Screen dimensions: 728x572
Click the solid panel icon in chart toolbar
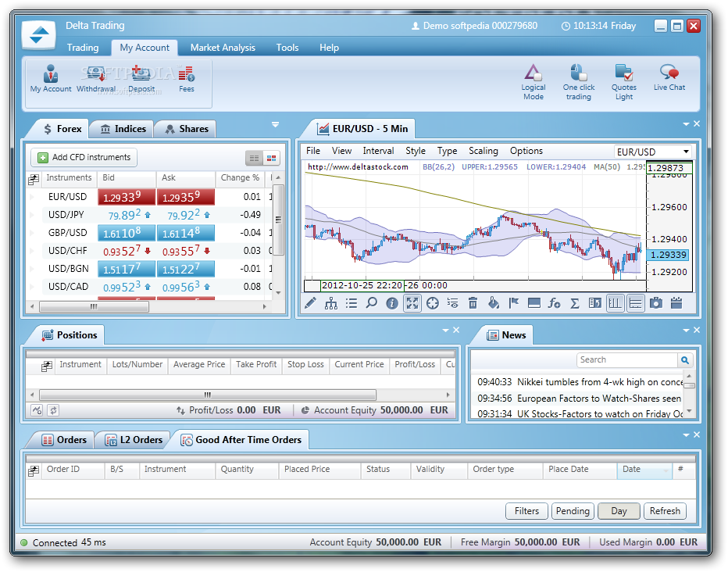click(534, 303)
